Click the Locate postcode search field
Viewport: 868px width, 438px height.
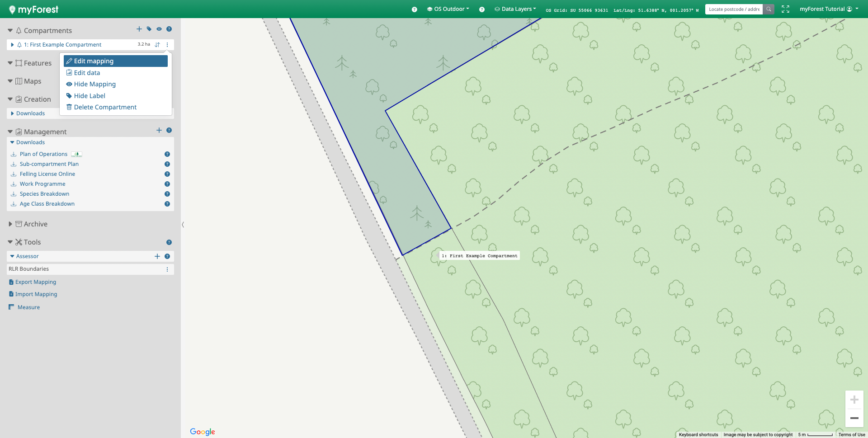[x=734, y=9]
